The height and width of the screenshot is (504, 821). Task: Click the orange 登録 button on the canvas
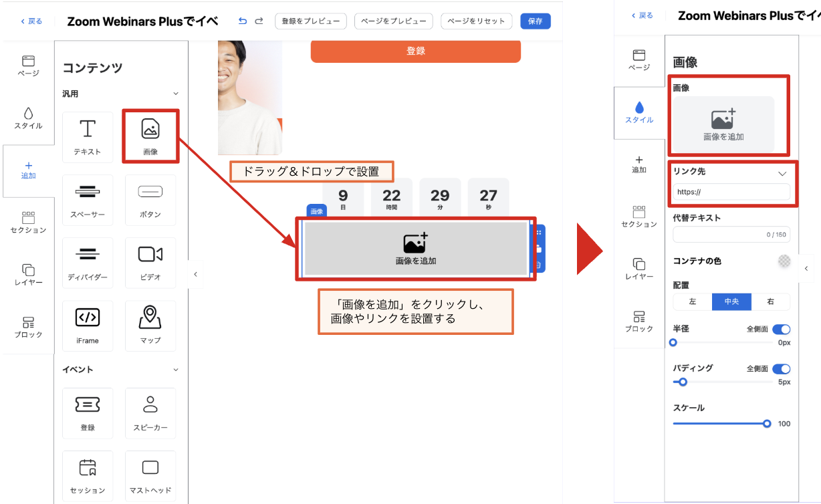415,51
